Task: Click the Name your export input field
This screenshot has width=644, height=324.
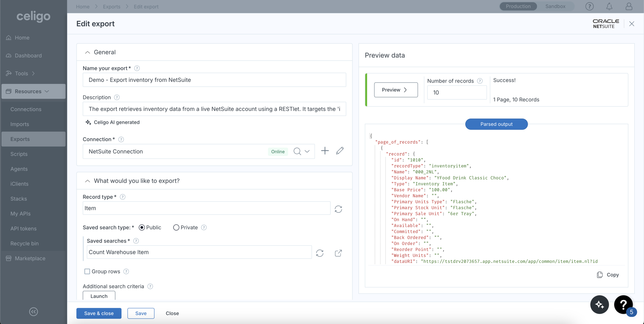Action: click(x=214, y=80)
